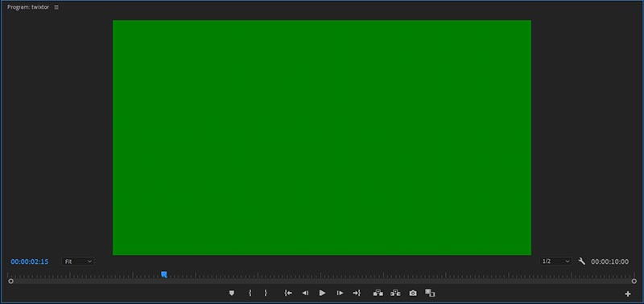644x304 pixels.
Task: Toggle the Comparison View icon
Action: [430, 293]
